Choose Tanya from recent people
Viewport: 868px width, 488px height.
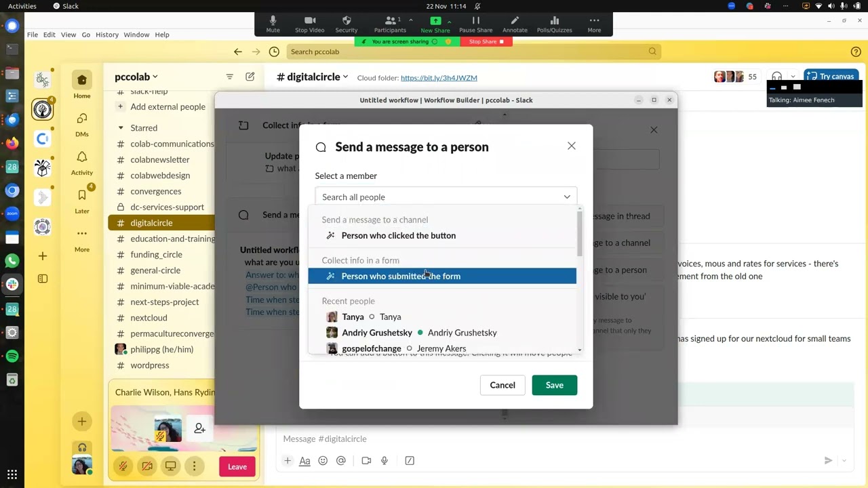point(442,317)
